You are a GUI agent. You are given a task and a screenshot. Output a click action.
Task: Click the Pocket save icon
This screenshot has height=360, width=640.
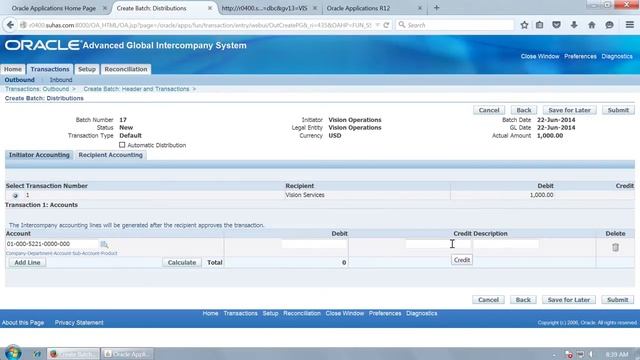(x=556, y=25)
